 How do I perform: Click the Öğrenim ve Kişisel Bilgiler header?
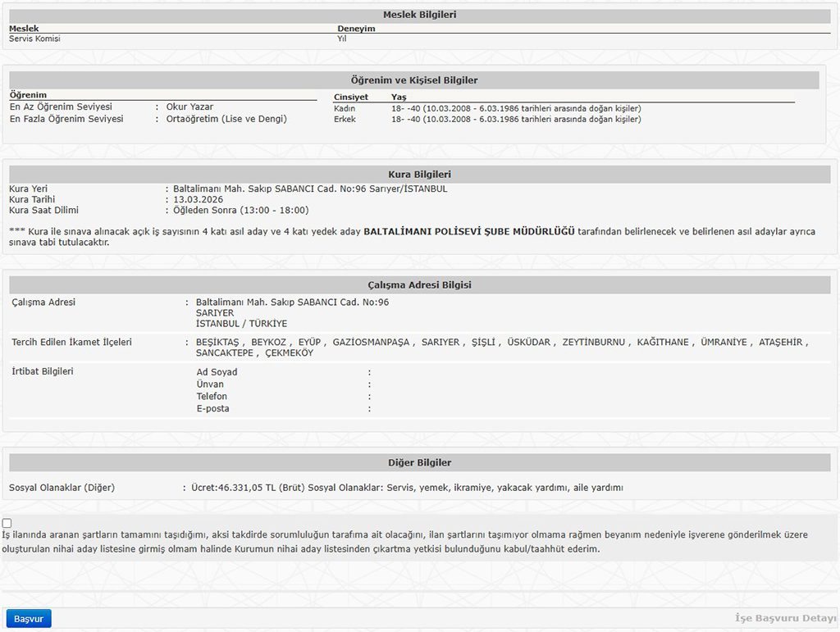413,80
